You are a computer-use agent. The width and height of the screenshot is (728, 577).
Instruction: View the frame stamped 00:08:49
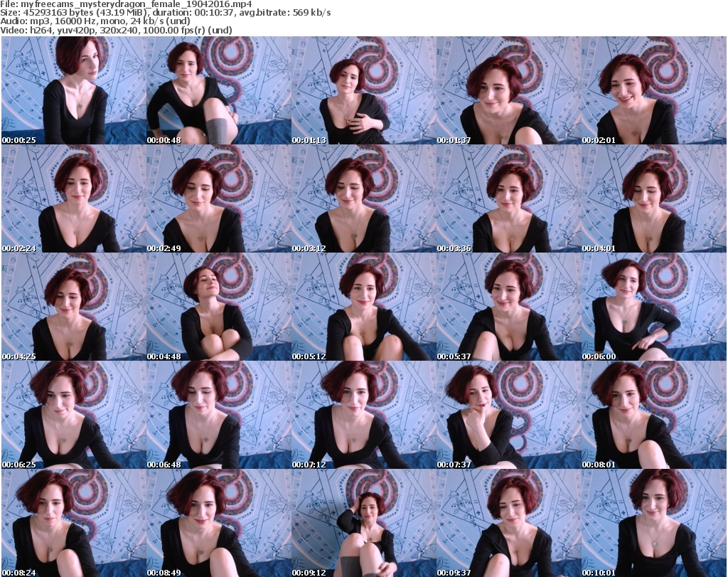[x=219, y=523]
